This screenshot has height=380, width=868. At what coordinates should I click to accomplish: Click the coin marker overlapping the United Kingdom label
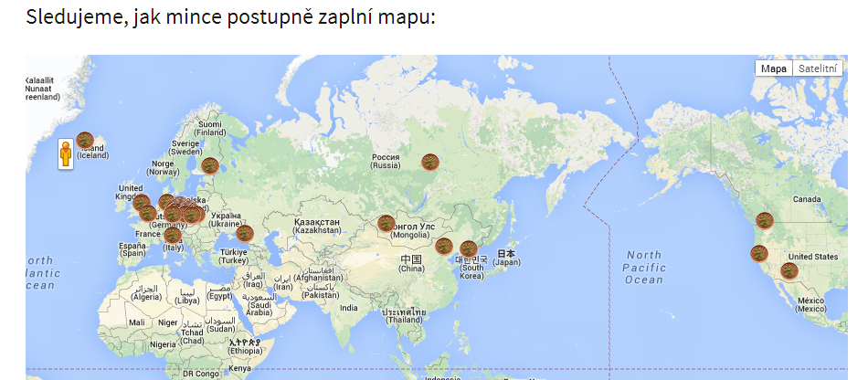141,203
